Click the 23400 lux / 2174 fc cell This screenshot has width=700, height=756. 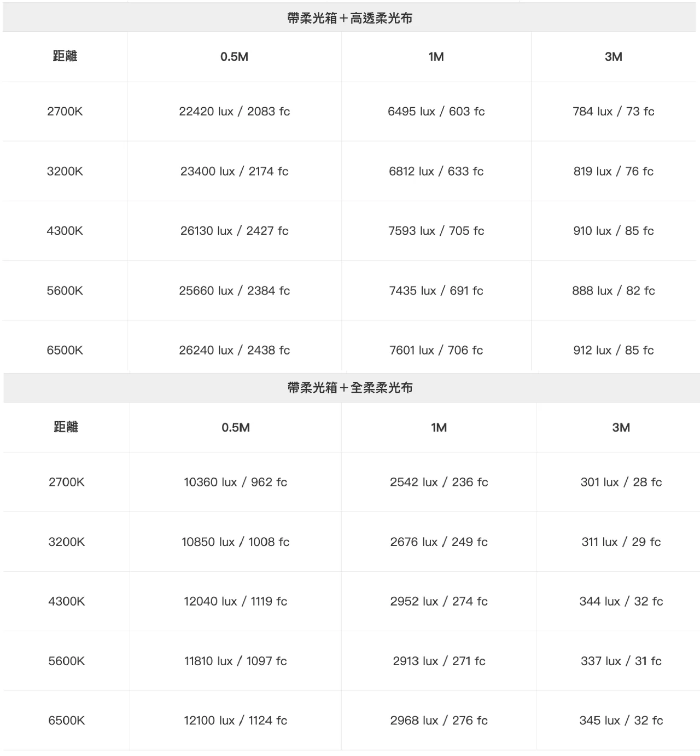234,171
